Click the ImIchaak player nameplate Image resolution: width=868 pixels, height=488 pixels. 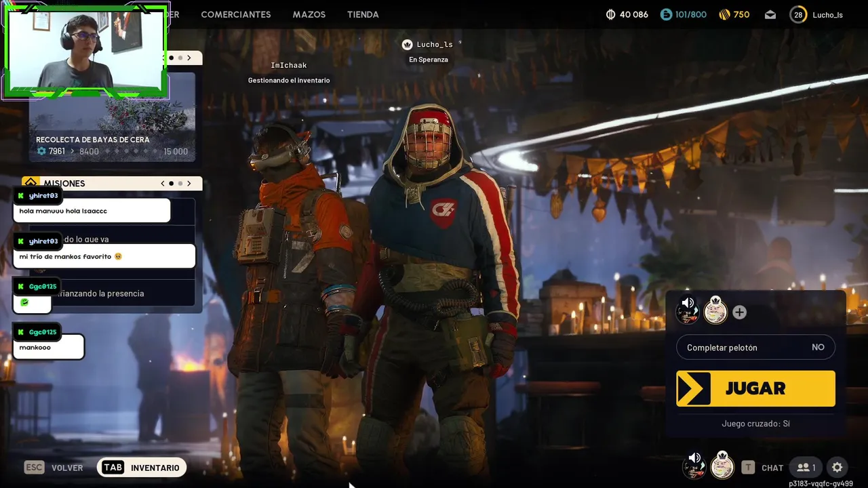coord(289,65)
